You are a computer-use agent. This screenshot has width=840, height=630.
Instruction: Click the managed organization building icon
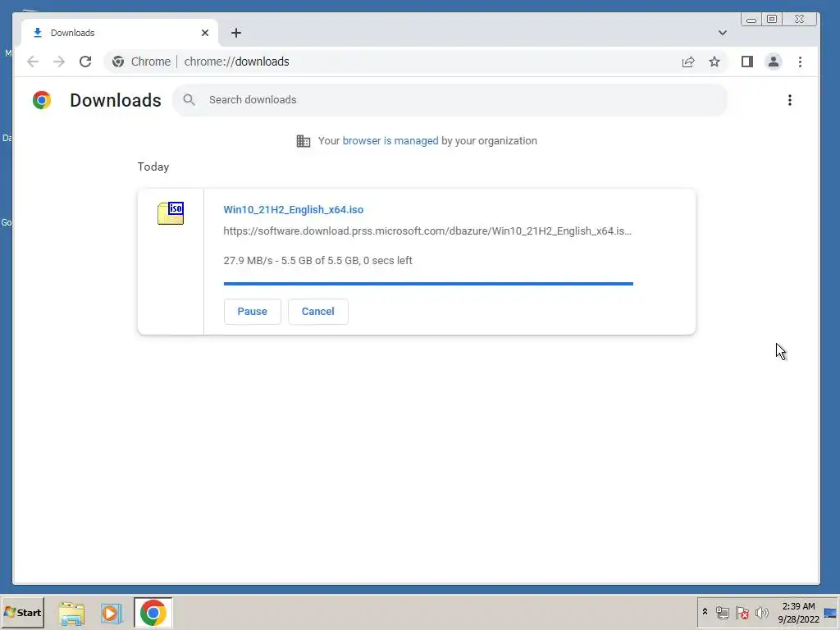[x=304, y=141]
